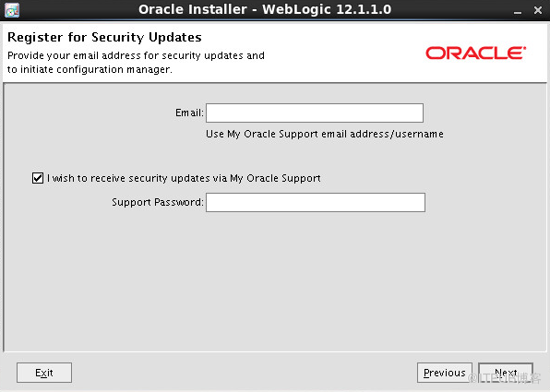550x392 pixels.
Task: Focus the Email text field
Action: 315,113
